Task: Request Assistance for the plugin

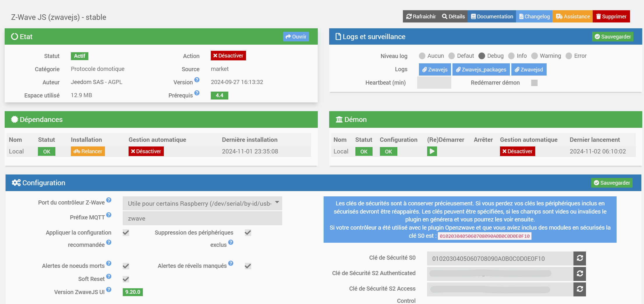Action: [573, 17]
